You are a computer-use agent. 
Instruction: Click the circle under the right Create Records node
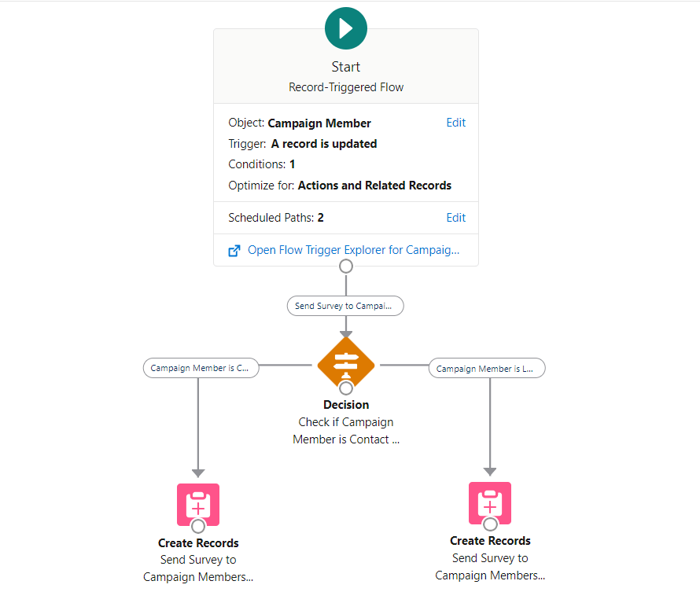pos(489,524)
